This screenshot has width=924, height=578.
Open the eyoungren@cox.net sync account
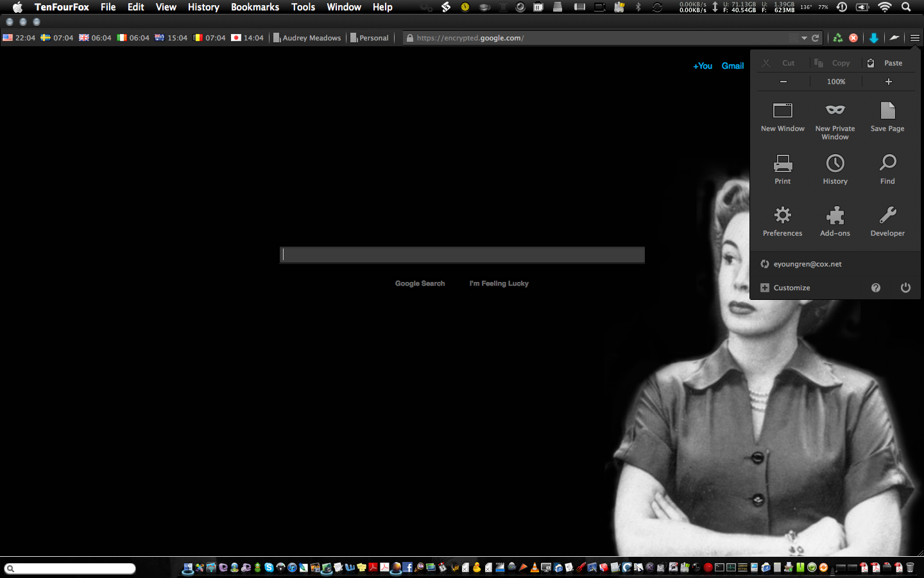801,264
